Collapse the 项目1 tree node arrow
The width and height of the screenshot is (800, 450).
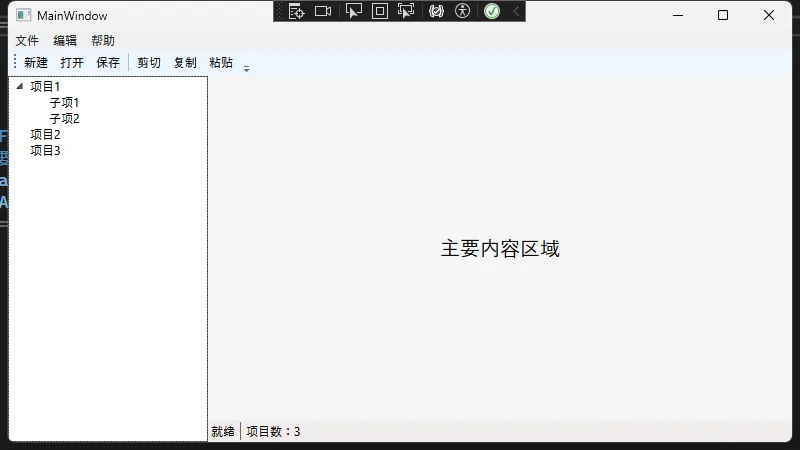pyautogui.click(x=20, y=87)
